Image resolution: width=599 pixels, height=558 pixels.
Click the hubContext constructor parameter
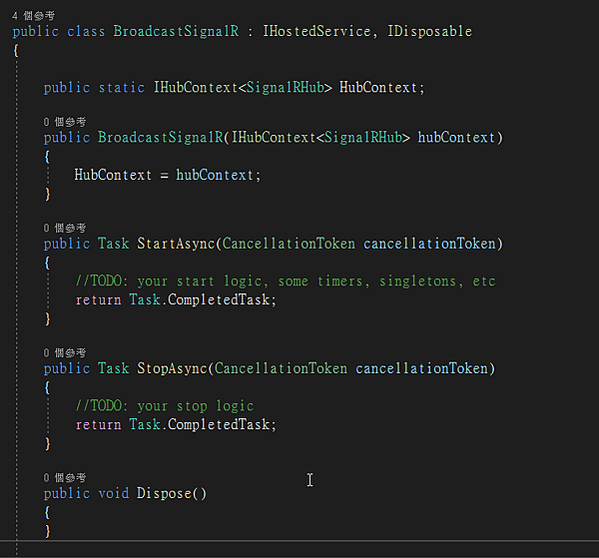click(457, 137)
